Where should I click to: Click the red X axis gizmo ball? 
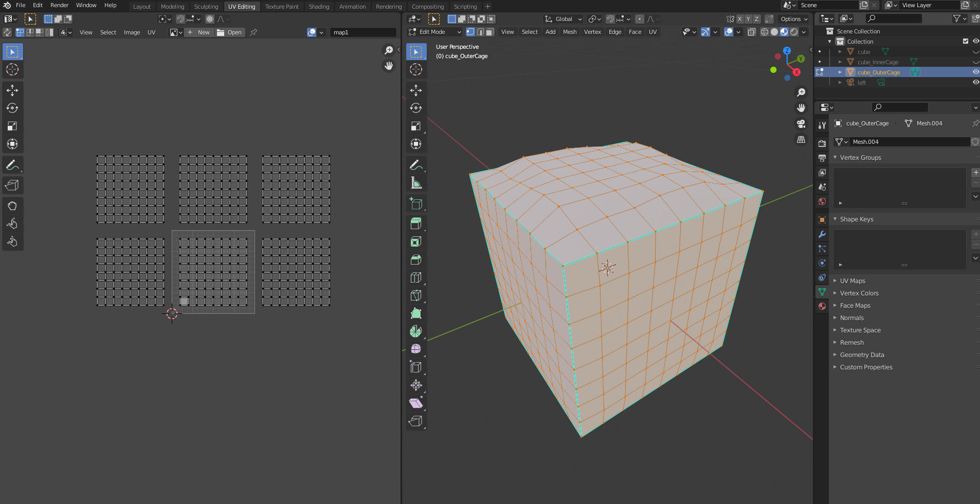(796, 72)
